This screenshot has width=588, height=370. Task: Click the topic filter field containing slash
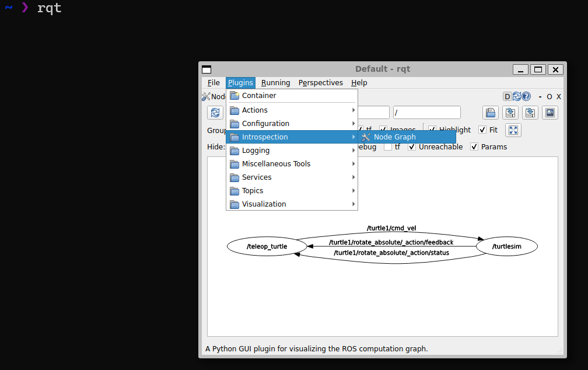pyautogui.click(x=427, y=113)
